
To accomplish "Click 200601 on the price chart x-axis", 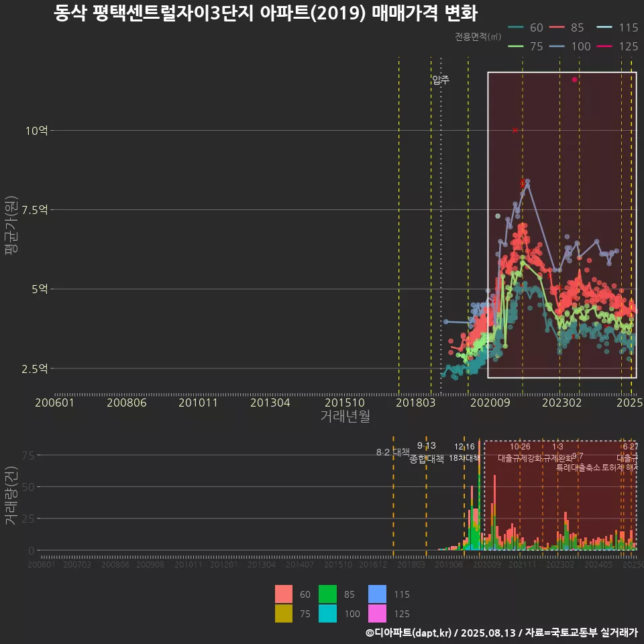I will pos(54,402).
